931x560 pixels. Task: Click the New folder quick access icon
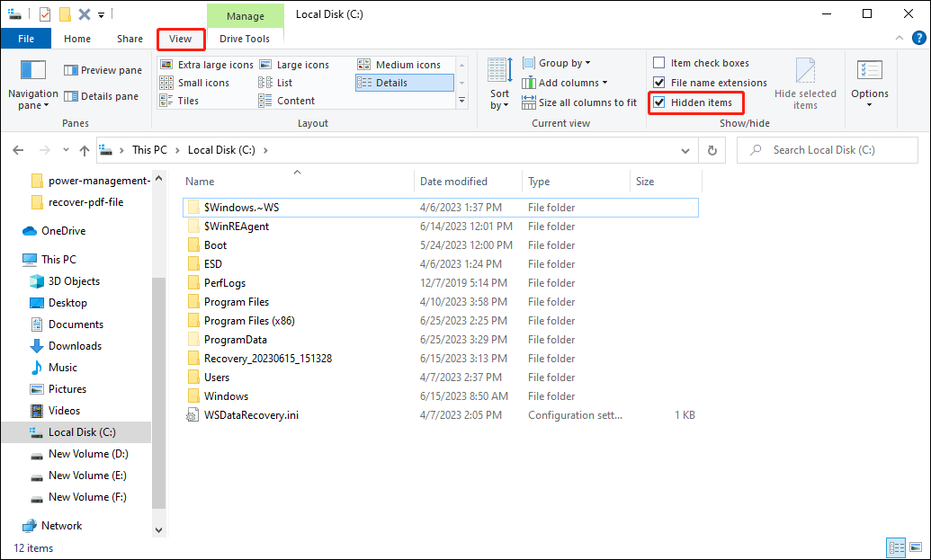[x=66, y=14]
